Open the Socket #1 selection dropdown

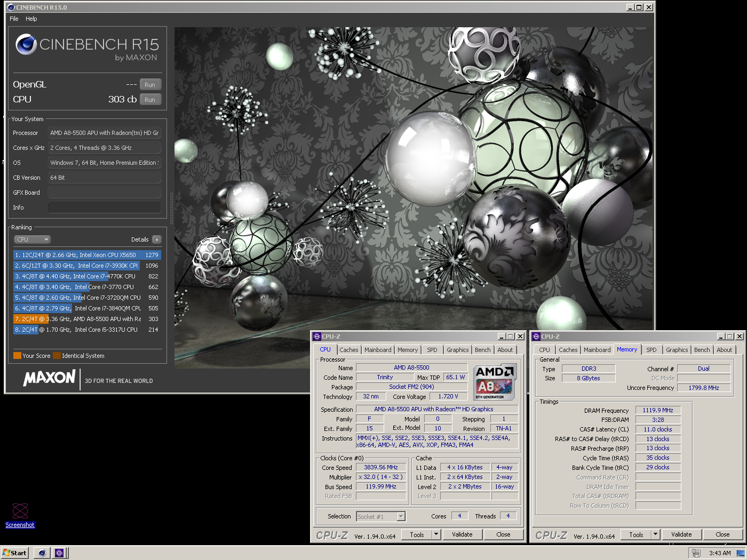coord(381,516)
